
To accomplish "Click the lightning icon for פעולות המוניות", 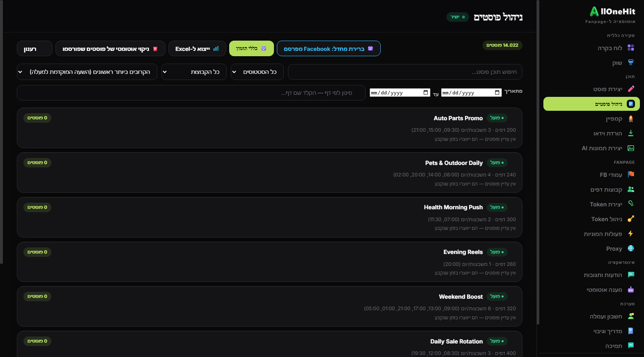I will [631, 234].
